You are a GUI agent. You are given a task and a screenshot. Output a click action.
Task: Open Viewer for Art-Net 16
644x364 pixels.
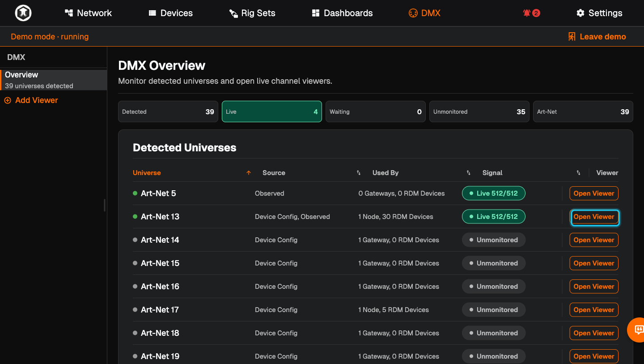[x=594, y=287]
